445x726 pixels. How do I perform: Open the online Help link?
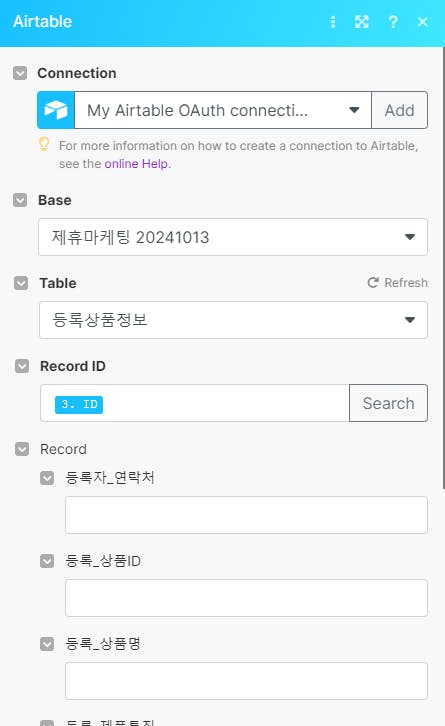point(138,163)
